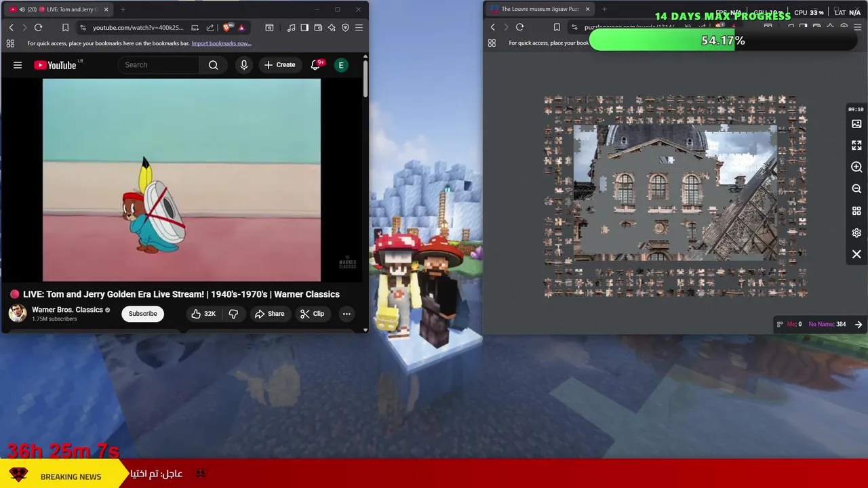The width and height of the screenshot is (868, 488).
Task: Click the Import bookmarks now link
Action: [221, 43]
